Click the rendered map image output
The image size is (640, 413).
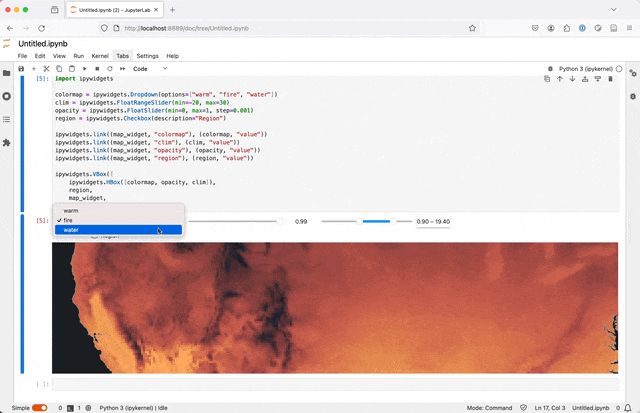click(x=335, y=308)
